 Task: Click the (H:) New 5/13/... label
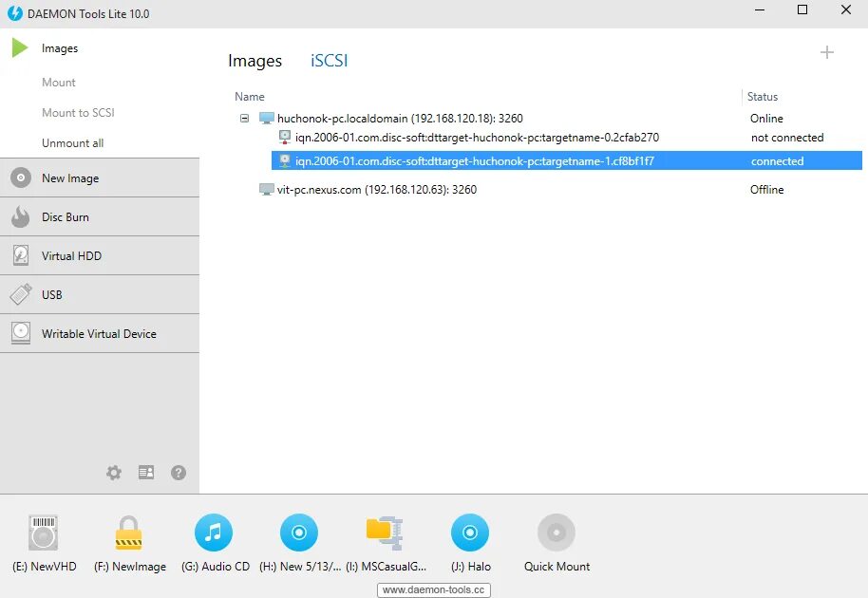pos(300,567)
